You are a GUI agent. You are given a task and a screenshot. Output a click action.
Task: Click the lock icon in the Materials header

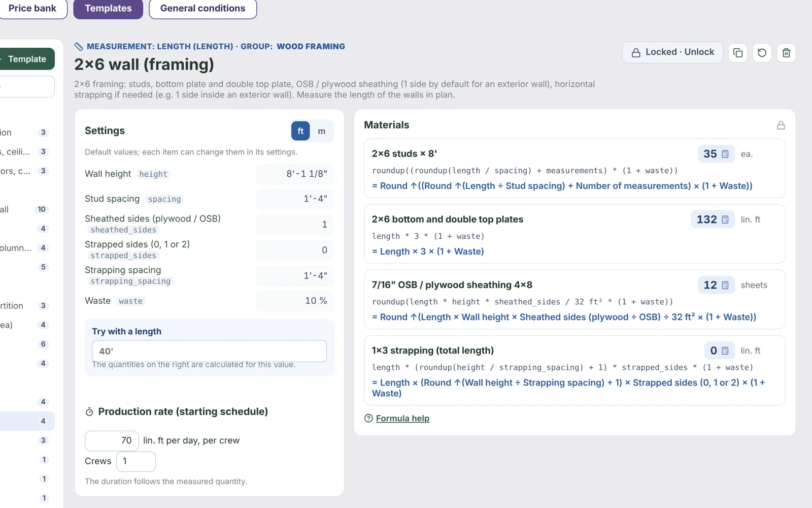click(x=781, y=125)
